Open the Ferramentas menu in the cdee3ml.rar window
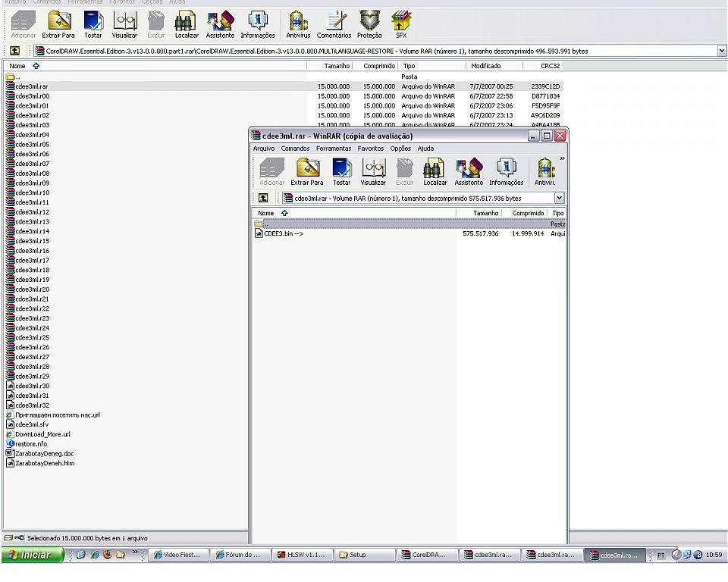The image size is (728, 582). pos(334,149)
